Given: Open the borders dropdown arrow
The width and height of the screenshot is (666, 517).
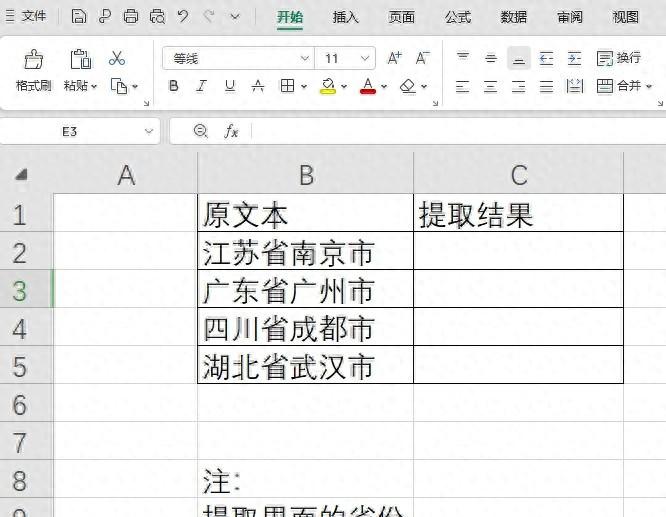Looking at the screenshot, I should tap(304, 87).
